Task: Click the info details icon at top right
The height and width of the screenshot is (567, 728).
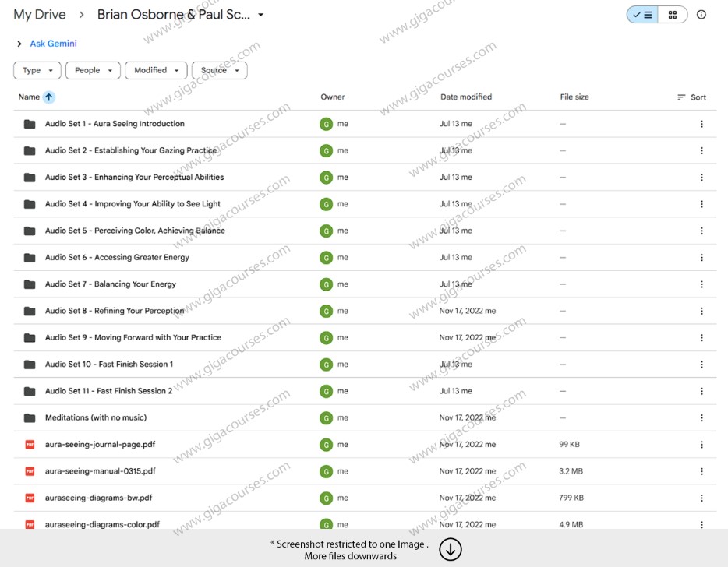Action: (x=701, y=15)
